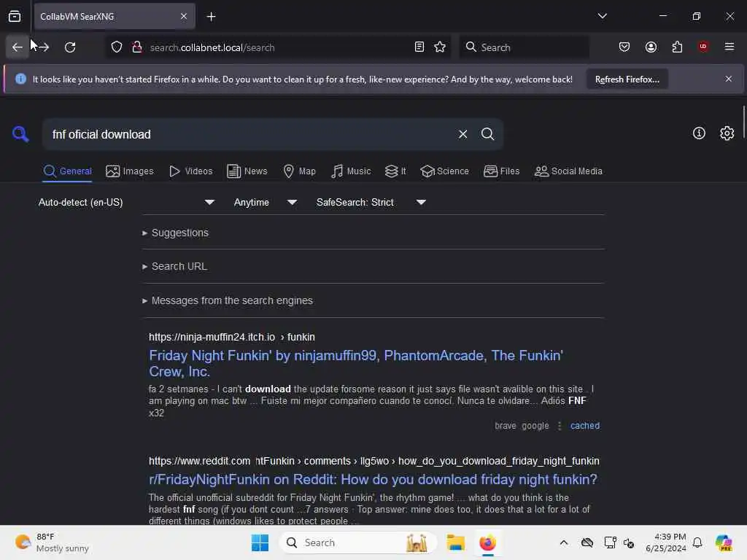Click the taskbar Search box

pyautogui.click(x=357, y=542)
